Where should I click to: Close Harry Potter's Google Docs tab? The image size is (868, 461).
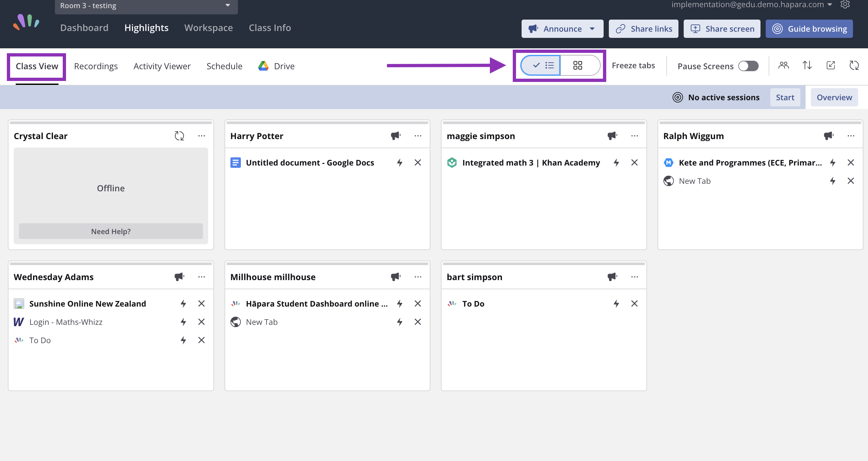(418, 163)
